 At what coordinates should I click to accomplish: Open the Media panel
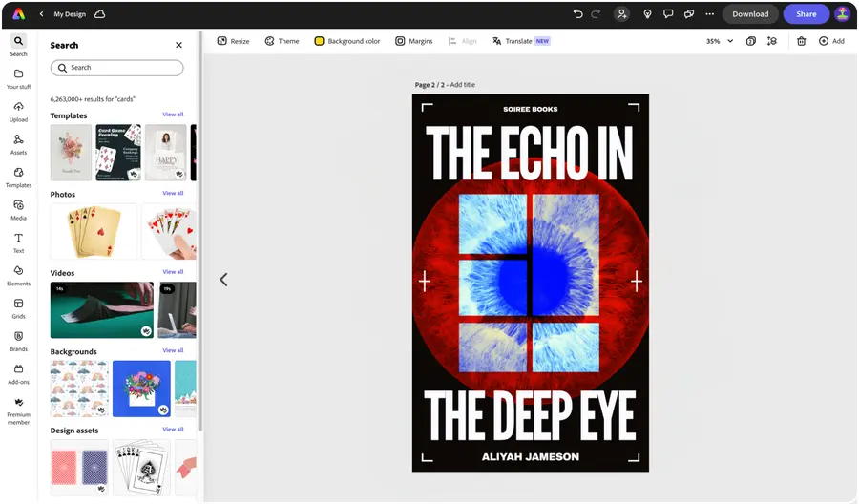(x=18, y=209)
